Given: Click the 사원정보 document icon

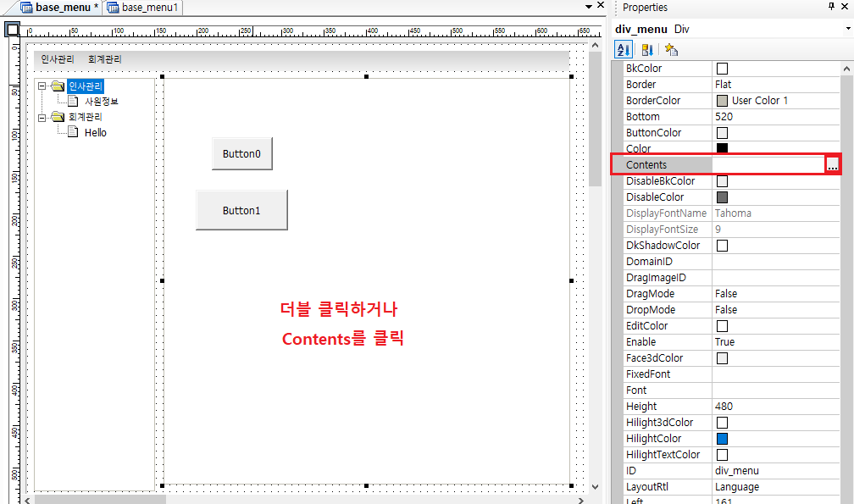Looking at the screenshot, I should point(73,102).
